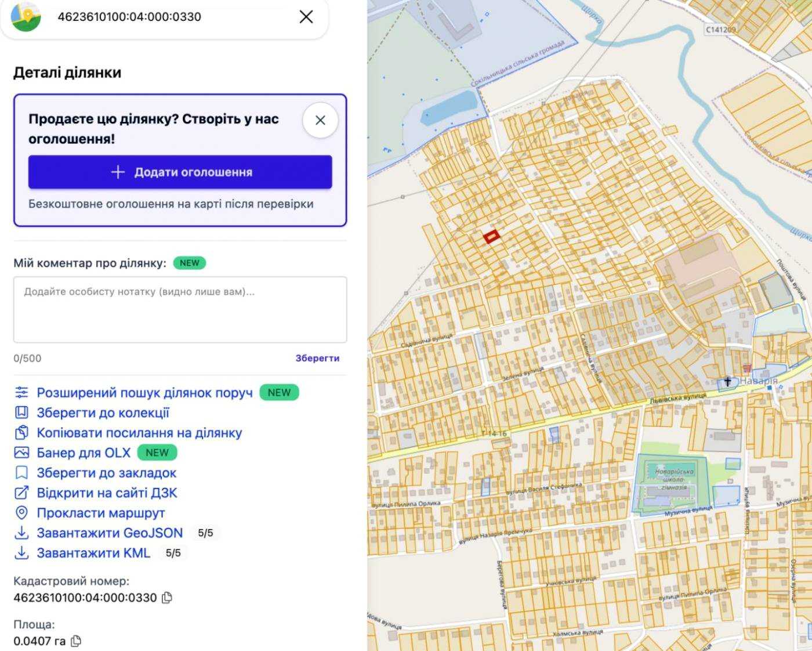Click the church marker on the map
812x651 pixels.
coord(727,382)
